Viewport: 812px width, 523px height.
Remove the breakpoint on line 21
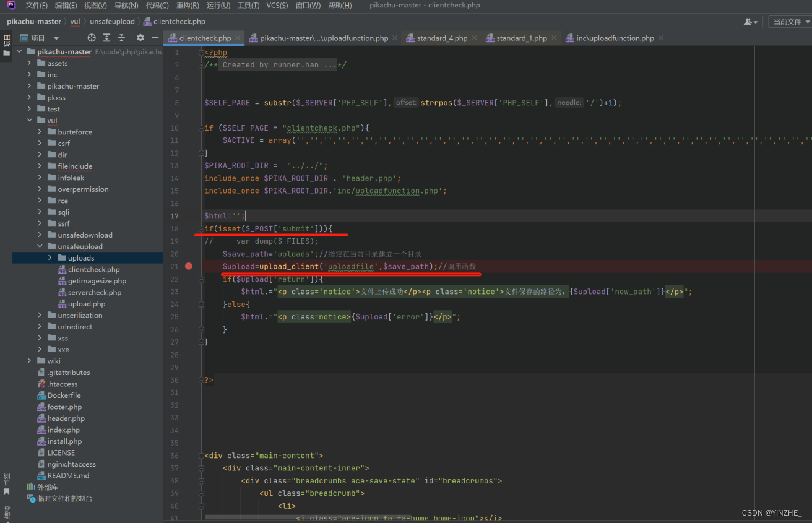tap(188, 266)
